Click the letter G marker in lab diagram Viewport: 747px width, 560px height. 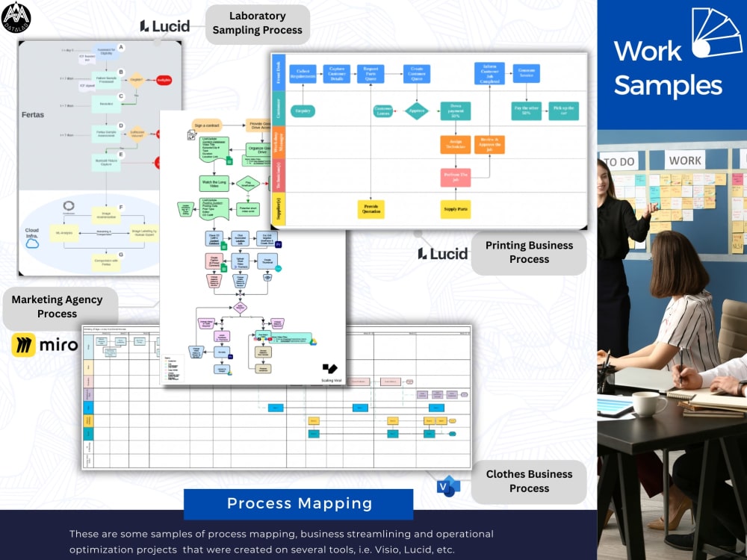pos(121,255)
